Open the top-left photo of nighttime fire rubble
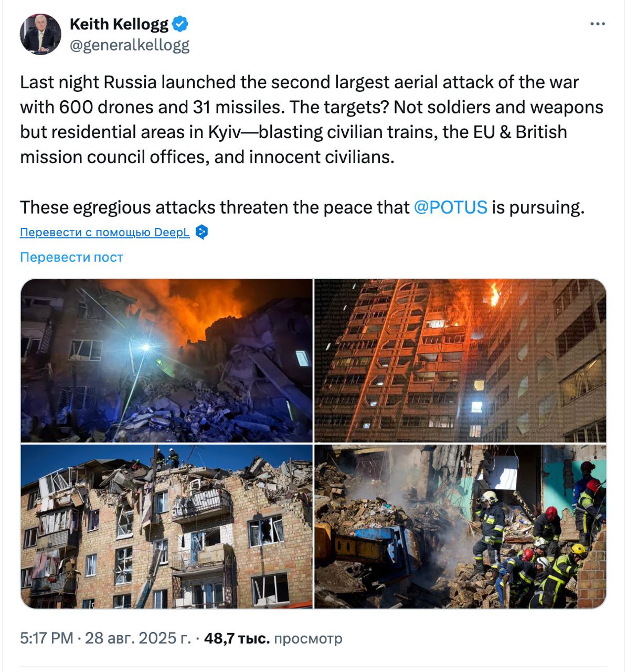627x672 pixels. tap(165, 360)
